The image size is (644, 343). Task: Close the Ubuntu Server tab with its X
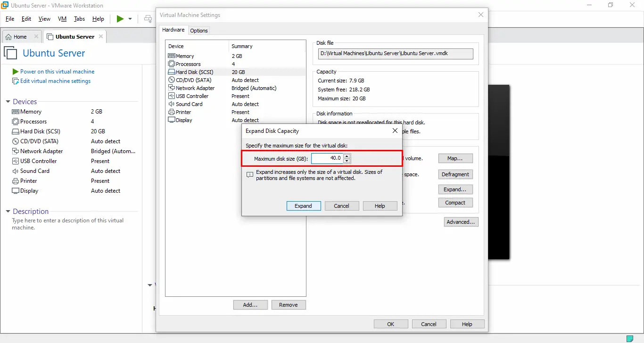pyautogui.click(x=101, y=37)
